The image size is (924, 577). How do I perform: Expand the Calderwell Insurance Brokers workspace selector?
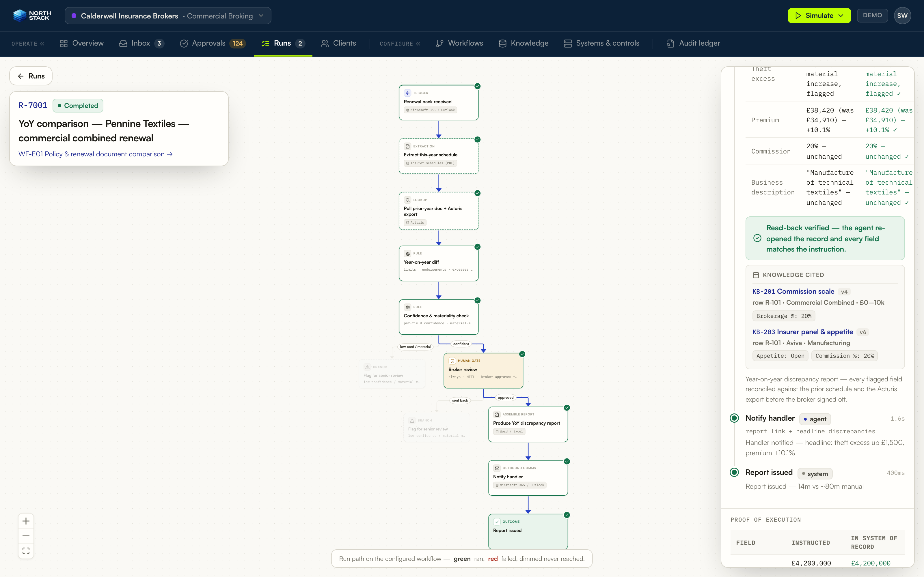tap(168, 16)
